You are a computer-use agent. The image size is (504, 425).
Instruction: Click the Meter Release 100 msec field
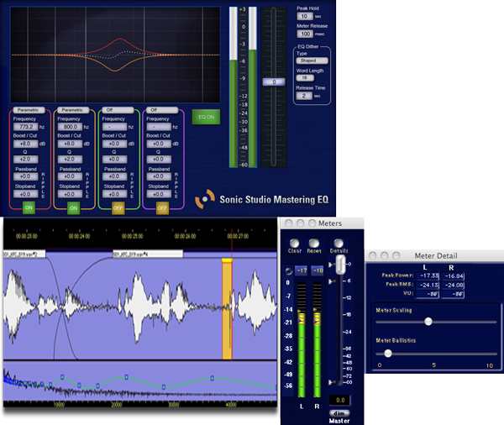(x=305, y=34)
